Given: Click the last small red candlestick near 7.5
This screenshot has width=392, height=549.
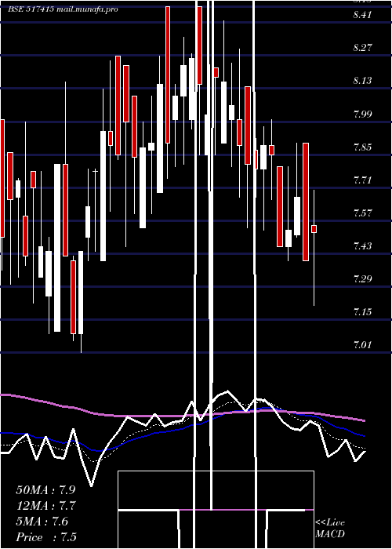Looking at the screenshot, I should 314,229.
